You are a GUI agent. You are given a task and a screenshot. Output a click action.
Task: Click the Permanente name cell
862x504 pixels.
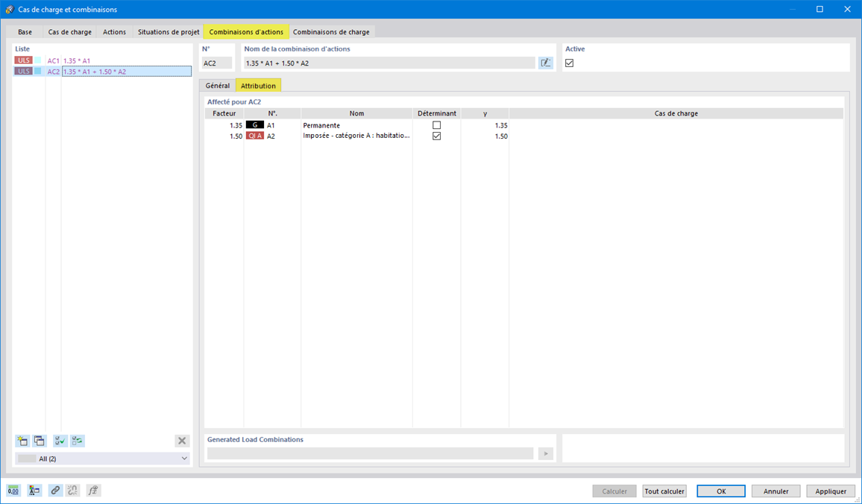coord(356,125)
